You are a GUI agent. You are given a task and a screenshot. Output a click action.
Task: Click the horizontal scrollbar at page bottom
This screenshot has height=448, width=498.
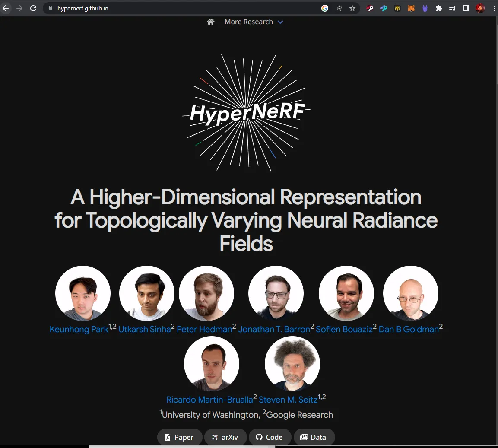[x=182, y=447]
